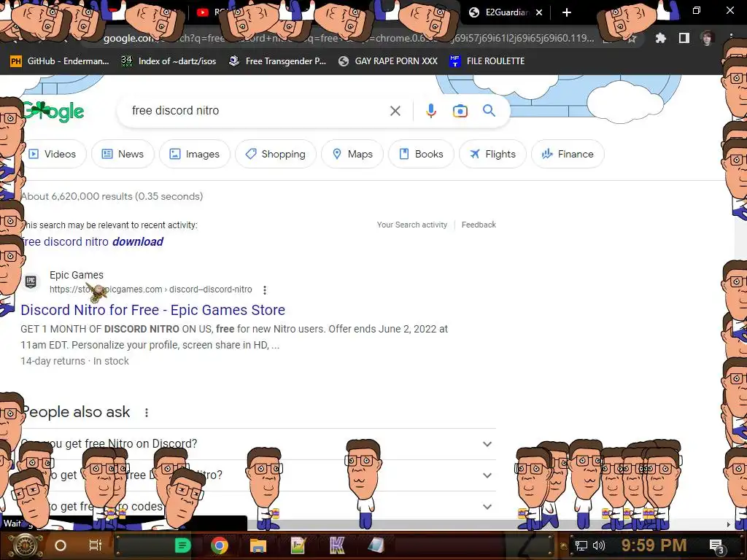747x560 pixels.
Task: Open the People also ask options menu
Action: [x=146, y=413]
